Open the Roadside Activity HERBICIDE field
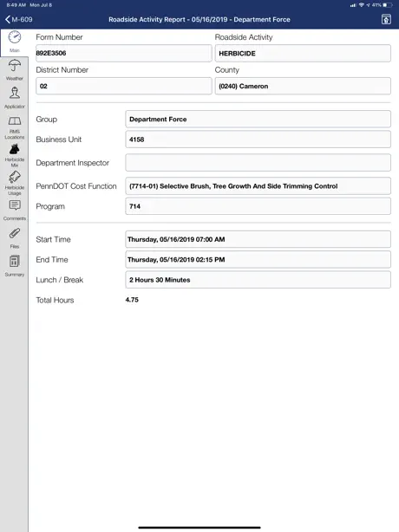 click(x=303, y=53)
